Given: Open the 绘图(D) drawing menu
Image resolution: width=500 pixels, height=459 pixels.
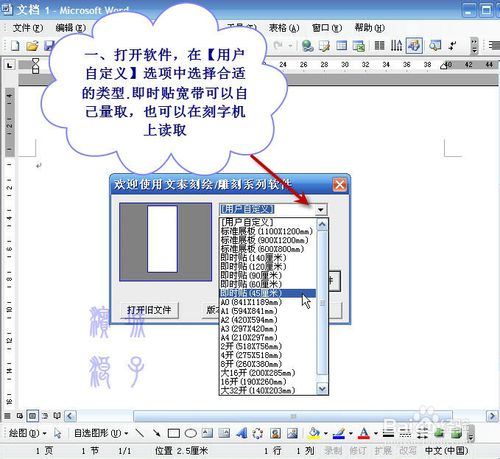Looking at the screenshot, I should 28,433.
